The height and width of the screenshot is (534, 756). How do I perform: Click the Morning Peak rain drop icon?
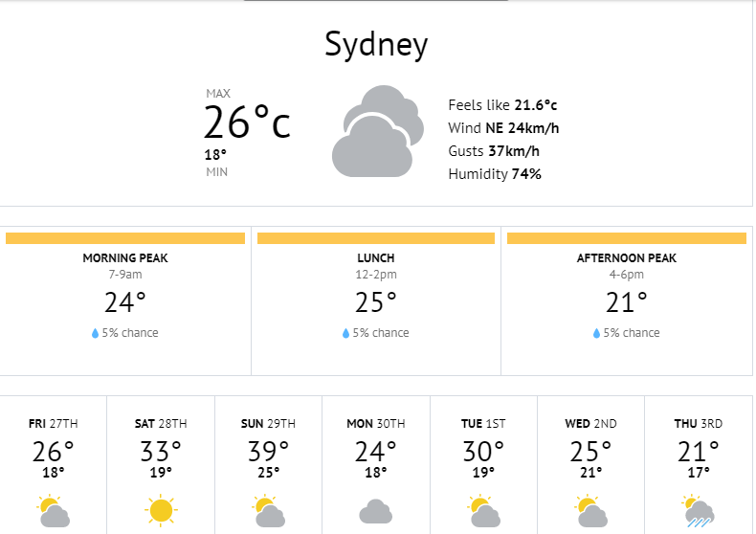[x=95, y=333]
